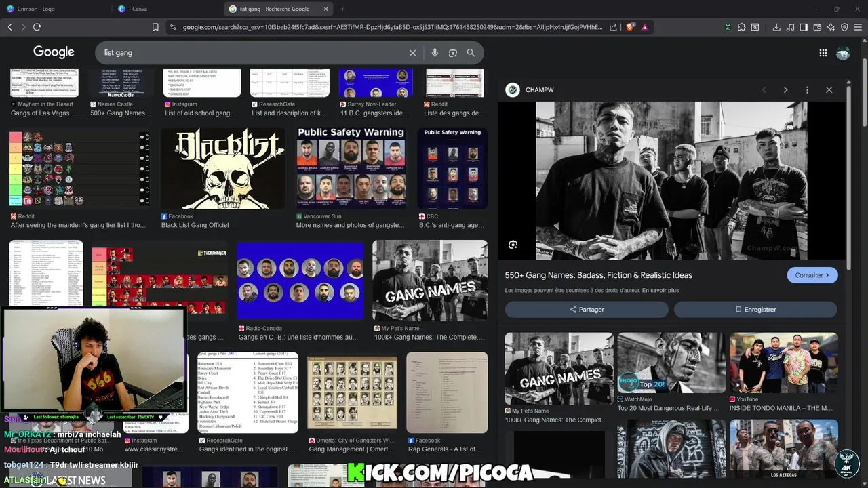Open Omerta City of Gangsters image
Image resolution: width=868 pixels, height=488 pixels.
[x=352, y=392]
